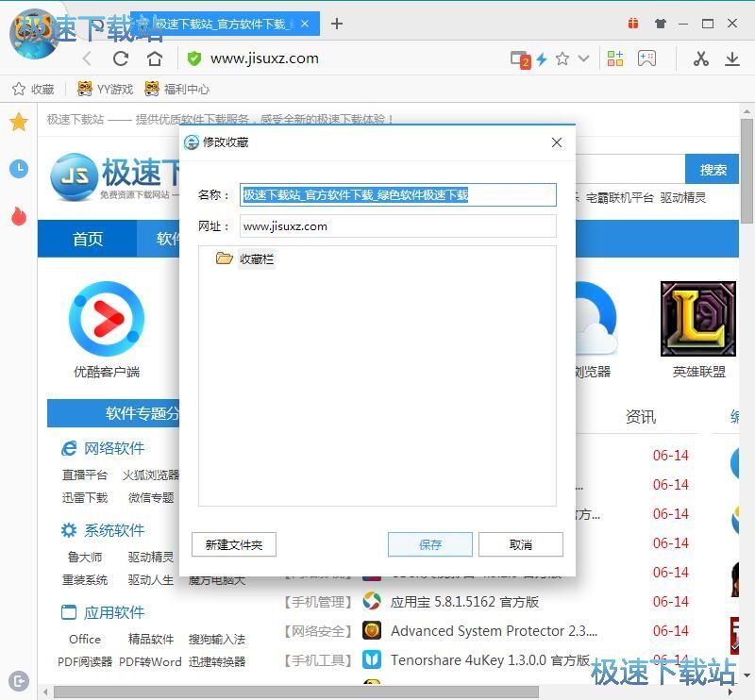Open the 福利中心 bookmark
The height and width of the screenshot is (700, 755).
click(x=176, y=89)
